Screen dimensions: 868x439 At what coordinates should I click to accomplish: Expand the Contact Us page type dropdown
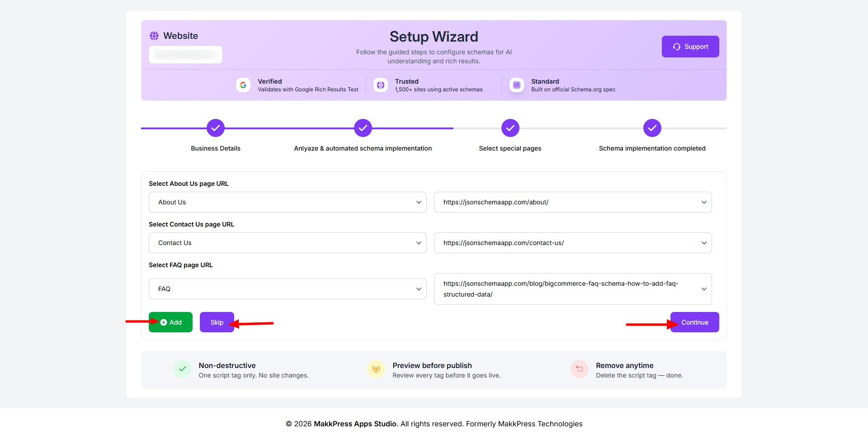coord(288,243)
